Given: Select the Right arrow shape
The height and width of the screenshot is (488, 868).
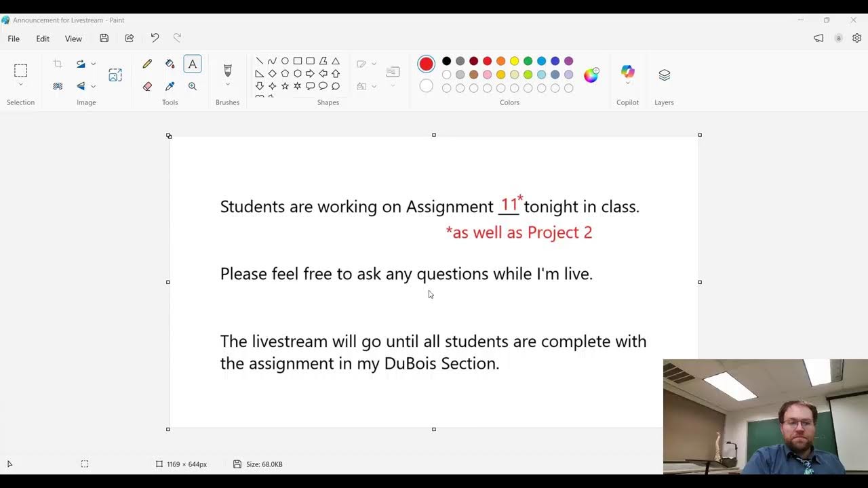Looking at the screenshot, I should tap(310, 73).
